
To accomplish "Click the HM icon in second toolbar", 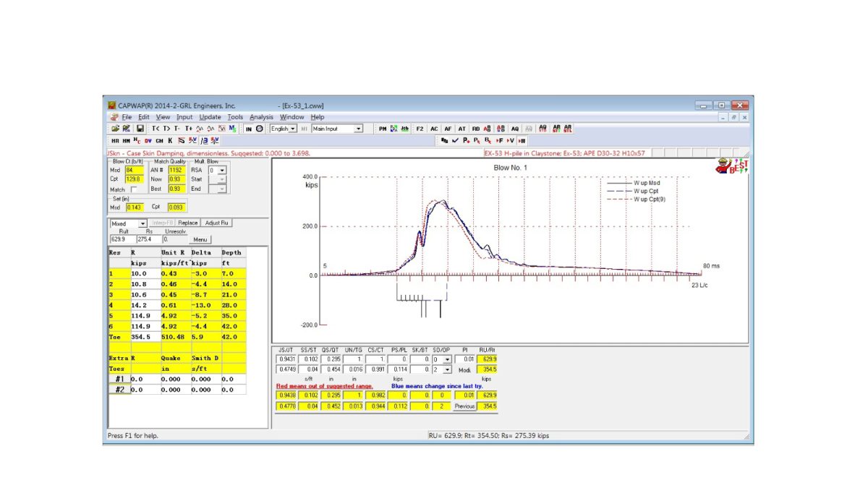I will pos(126,141).
